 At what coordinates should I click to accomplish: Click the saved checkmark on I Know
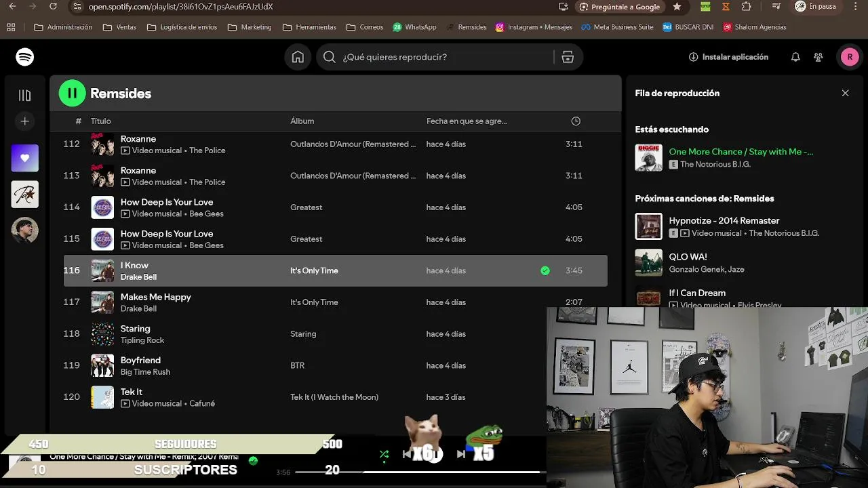coord(545,270)
